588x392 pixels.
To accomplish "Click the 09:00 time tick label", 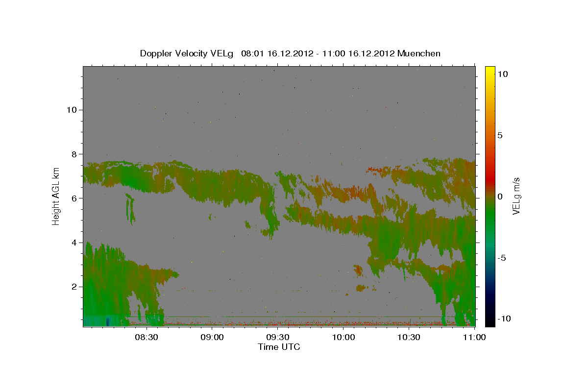I will [212, 337].
